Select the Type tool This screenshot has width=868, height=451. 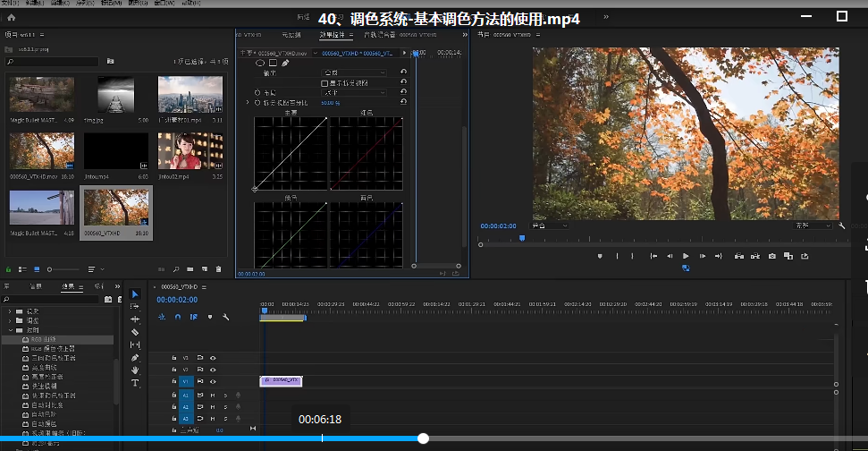[x=135, y=383]
